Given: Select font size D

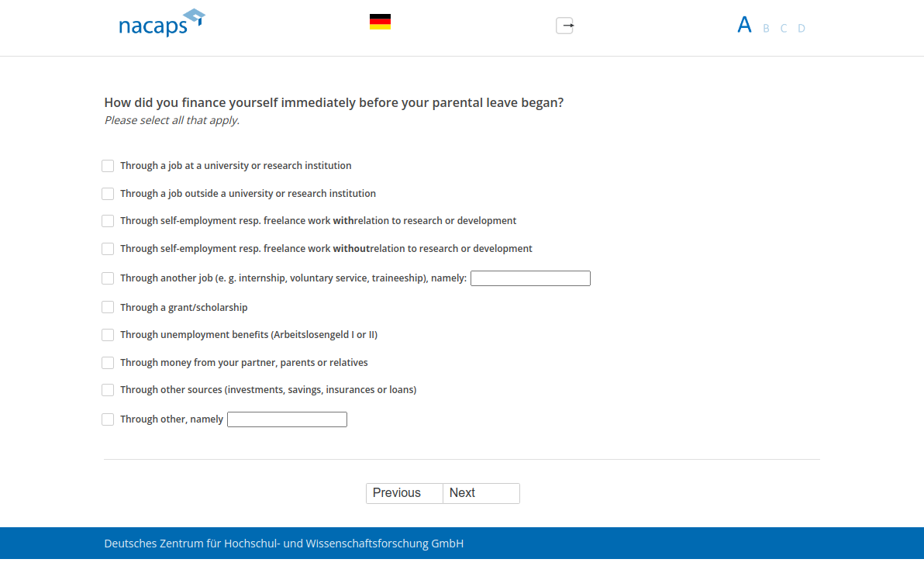Looking at the screenshot, I should click(x=802, y=29).
